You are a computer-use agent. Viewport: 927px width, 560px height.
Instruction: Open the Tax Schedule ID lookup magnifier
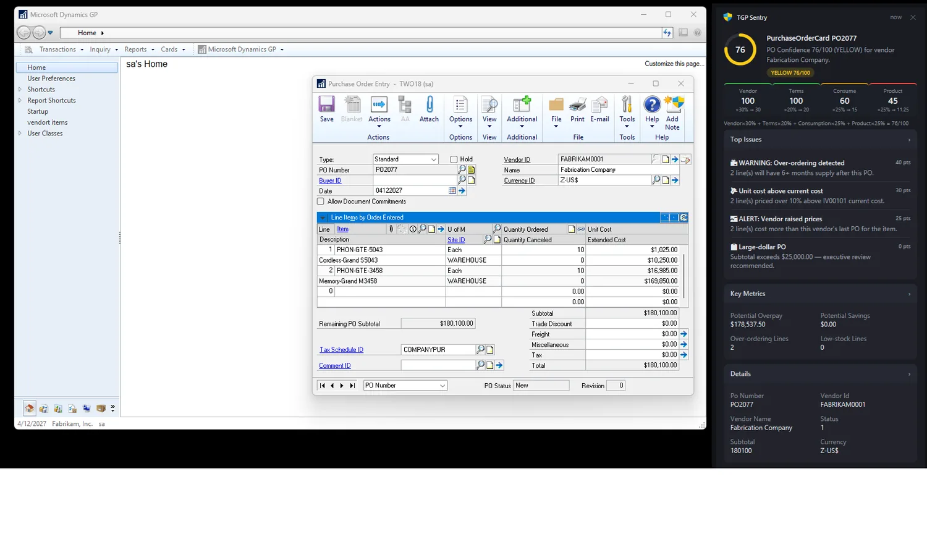coord(480,350)
